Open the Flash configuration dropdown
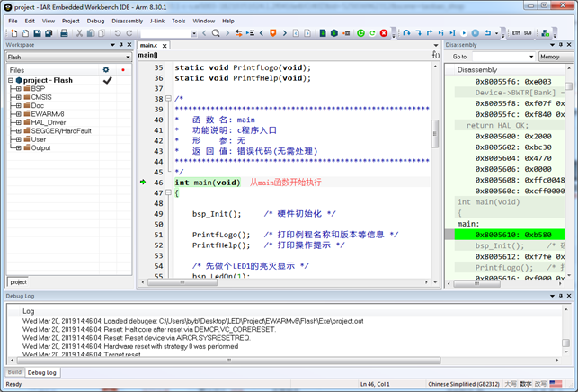 (x=126, y=57)
